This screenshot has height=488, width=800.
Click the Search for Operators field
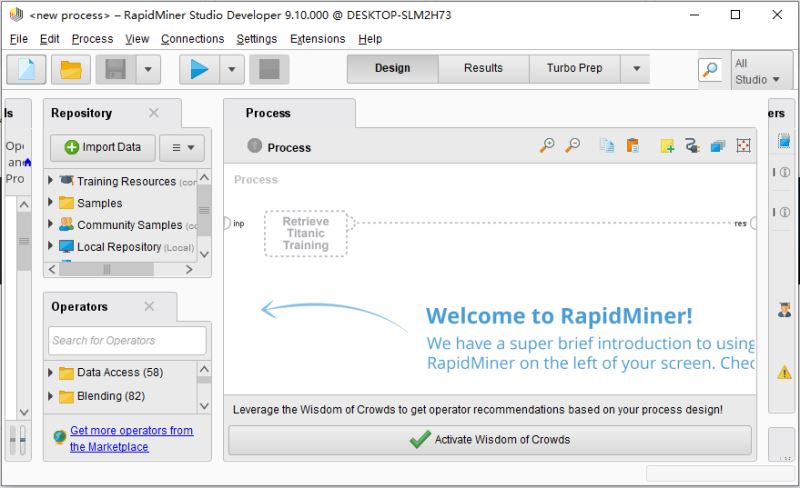tap(127, 340)
